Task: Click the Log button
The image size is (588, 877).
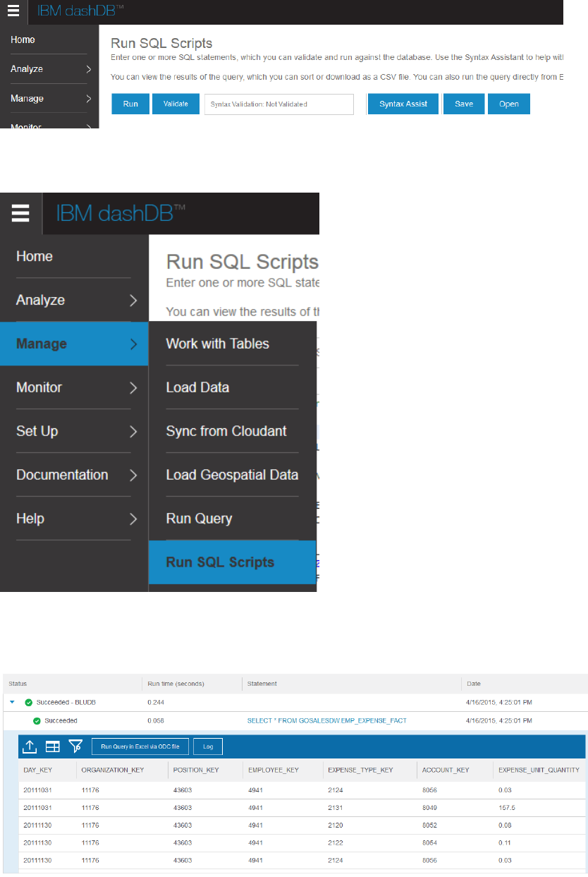Action: [x=208, y=746]
